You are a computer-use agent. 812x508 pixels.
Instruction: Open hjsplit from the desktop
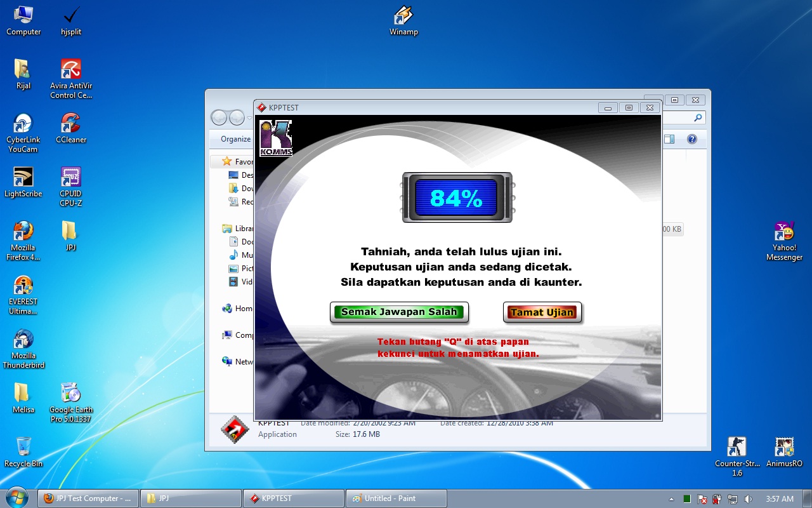pos(70,16)
